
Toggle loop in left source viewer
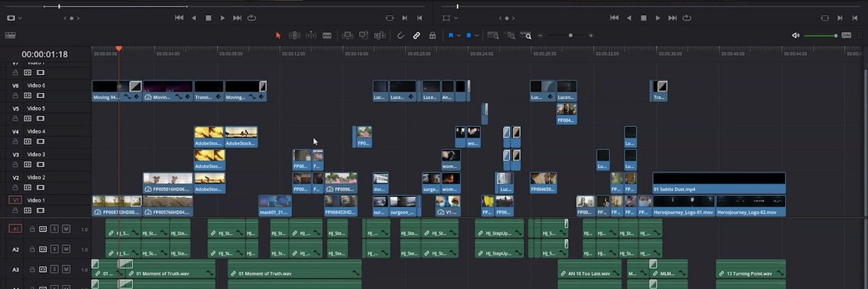252,18
